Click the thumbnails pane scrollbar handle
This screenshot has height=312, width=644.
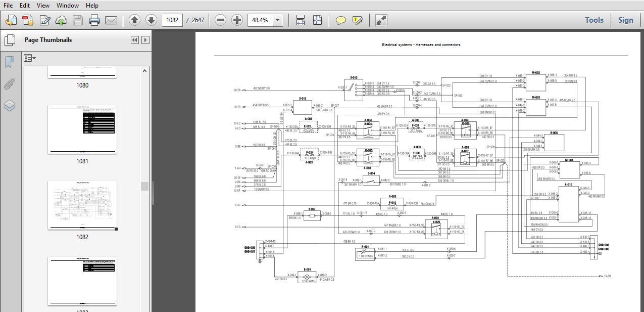[x=145, y=187]
